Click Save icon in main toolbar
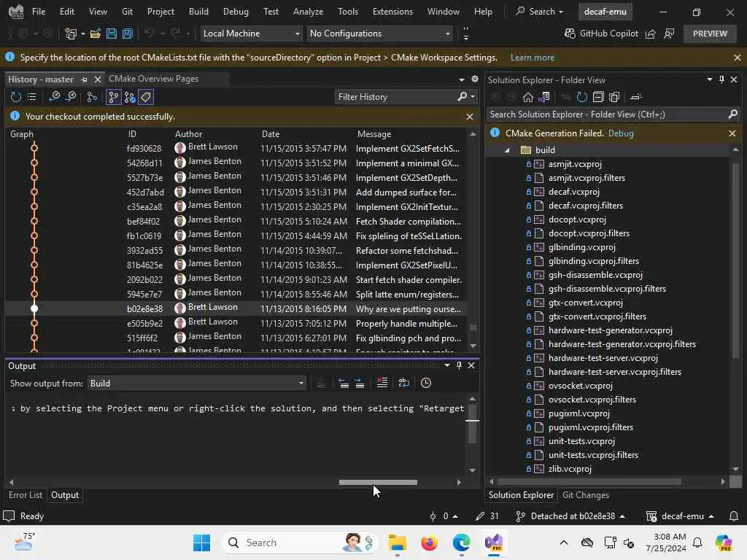 [x=112, y=34]
